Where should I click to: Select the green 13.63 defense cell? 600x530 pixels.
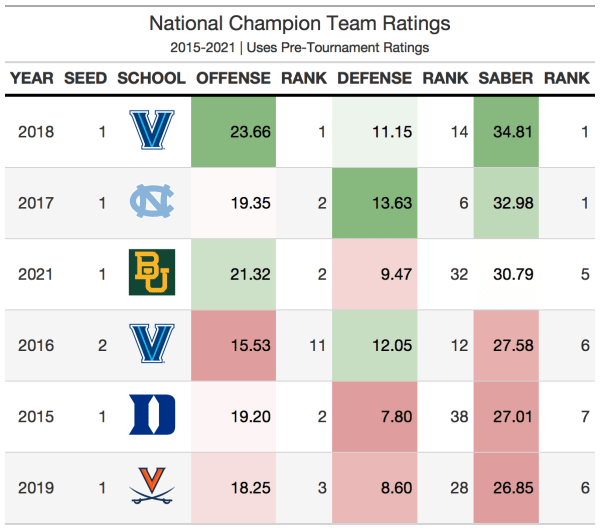(x=375, y=202)
